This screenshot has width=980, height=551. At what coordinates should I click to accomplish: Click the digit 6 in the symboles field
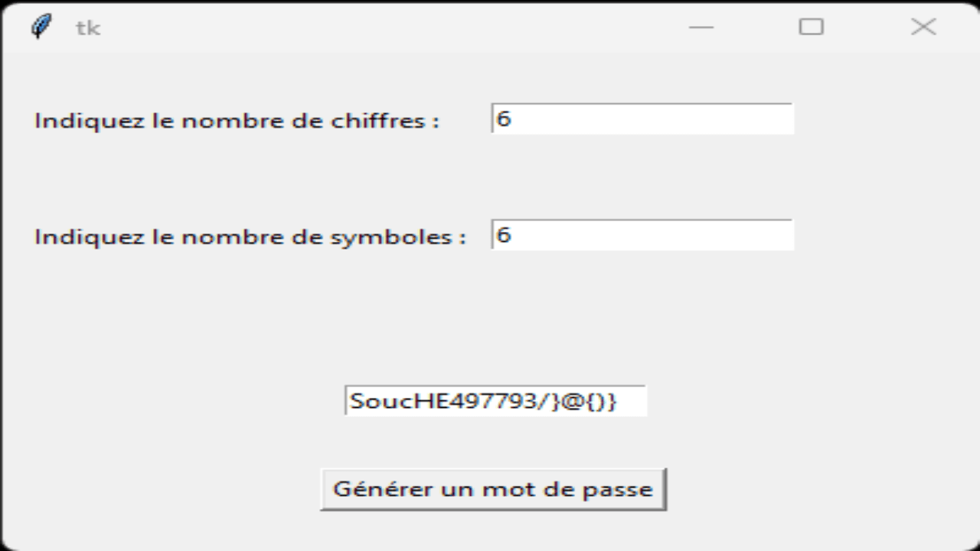pyautogui.click(x=503, y=235)
